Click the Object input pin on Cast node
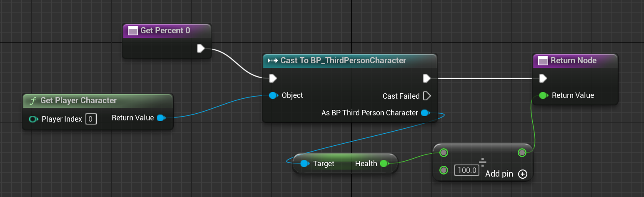 [273, 95]
